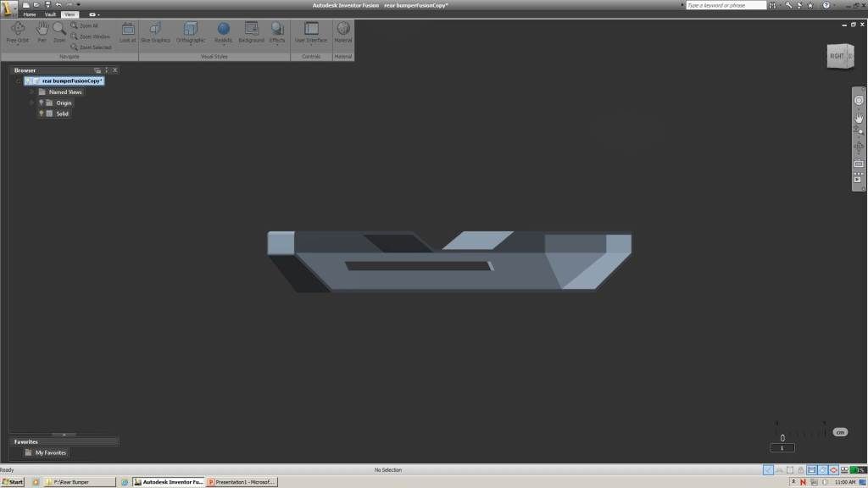Switch to the Vault ribbon tab
This screenshot has width=868, height=488.
tap(50, 14)
